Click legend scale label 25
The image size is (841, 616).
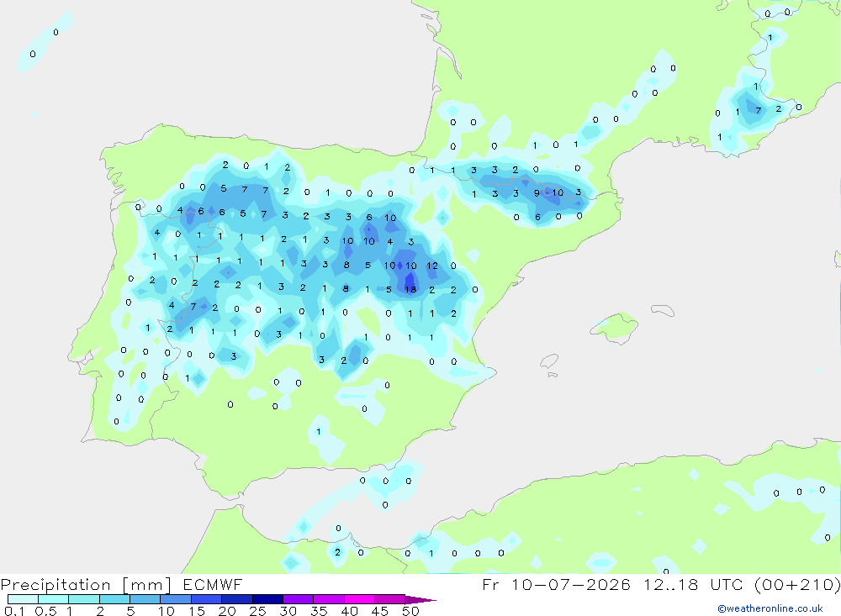(x=257, y=611)
